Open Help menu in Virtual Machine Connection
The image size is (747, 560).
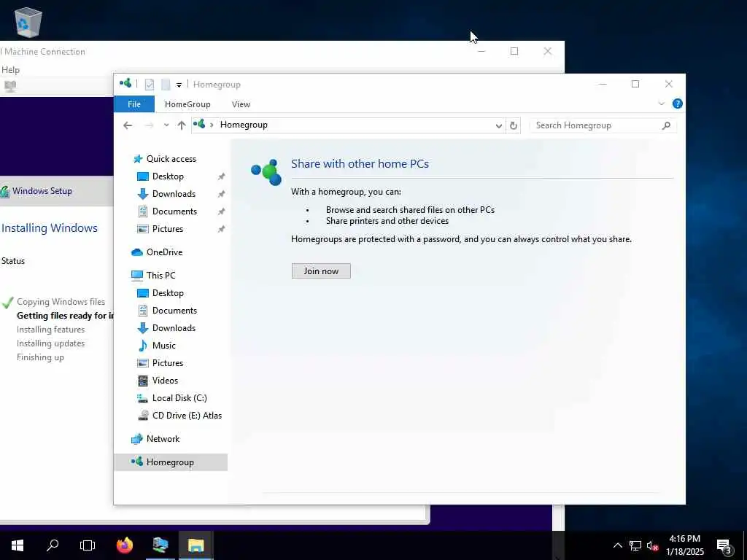pyautogui.click(x=10, y=70)
